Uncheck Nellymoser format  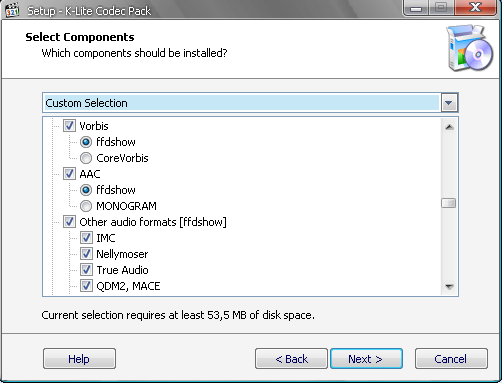pyautogui.click(x=86, y=254)
